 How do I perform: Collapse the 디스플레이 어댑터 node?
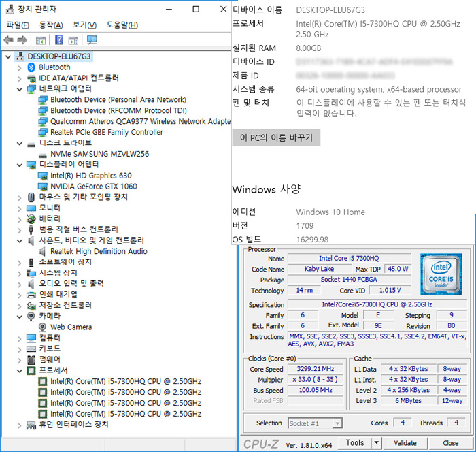coord(20,165)
